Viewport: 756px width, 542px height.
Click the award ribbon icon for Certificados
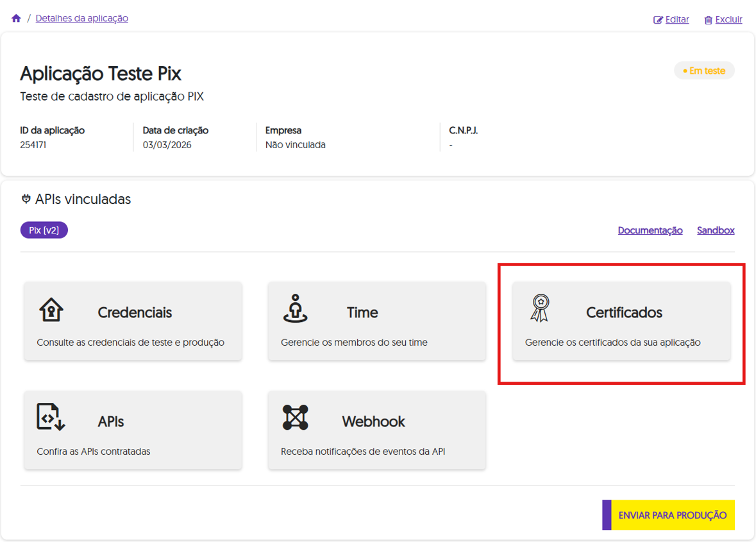pyautogui.click(x=540, y=308)
